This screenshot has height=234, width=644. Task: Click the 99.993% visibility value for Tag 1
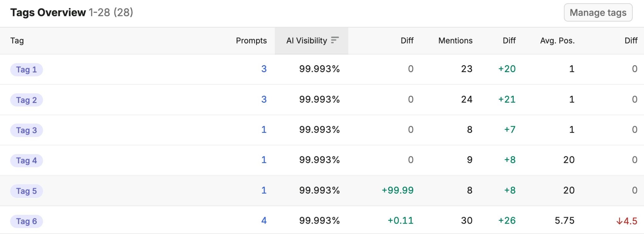(319, 69)
